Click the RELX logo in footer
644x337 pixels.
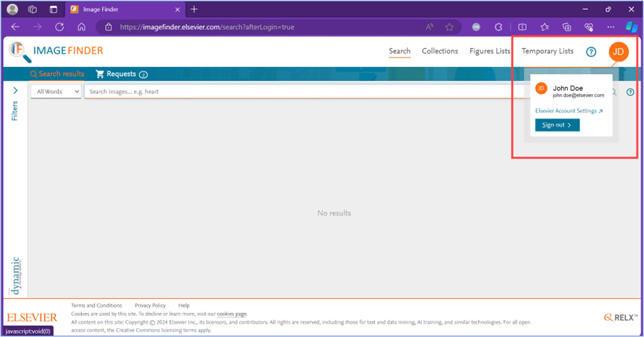pyautogui.click(x=621, y=317)
